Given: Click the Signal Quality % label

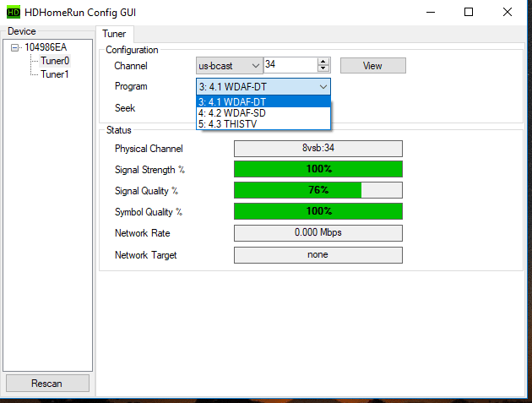Looking at the screenshot, I should tap(146, 191).
